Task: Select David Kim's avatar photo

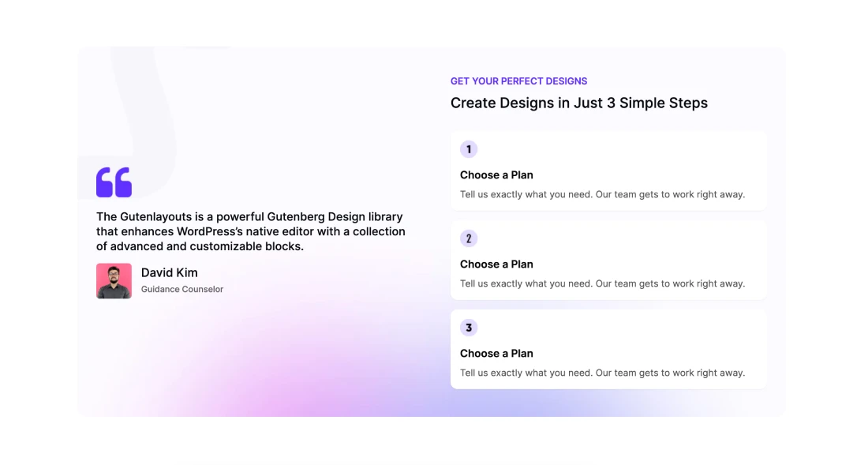Action: [114, 281]
